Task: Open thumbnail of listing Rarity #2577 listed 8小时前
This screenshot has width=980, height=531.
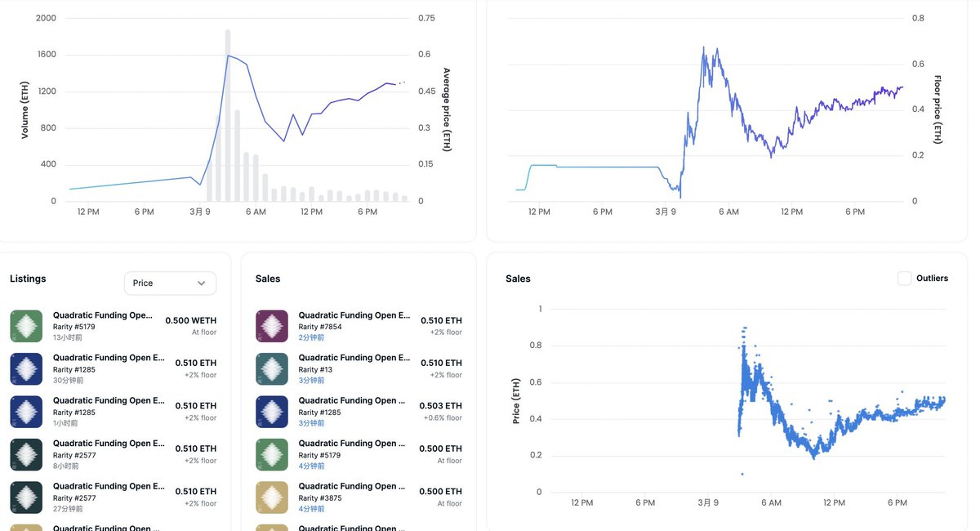Action: click(x=26, y=454)
